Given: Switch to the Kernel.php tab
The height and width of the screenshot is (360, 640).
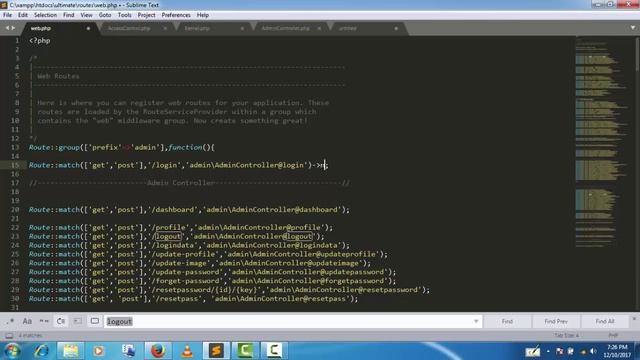Looking at the screenshot, I should coord(197,29).
